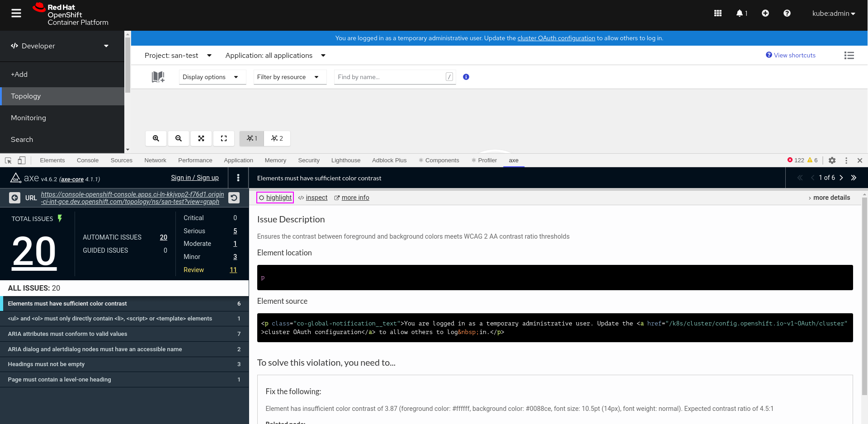Open the axe extension options menu

click(238, 178)
